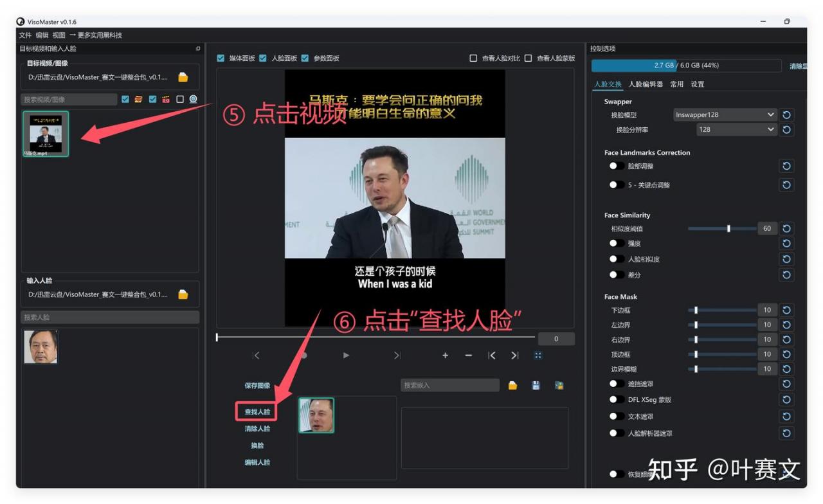Click the webcam filter icon
Viewport: 823px width, 504px height.
coord(193,99)
